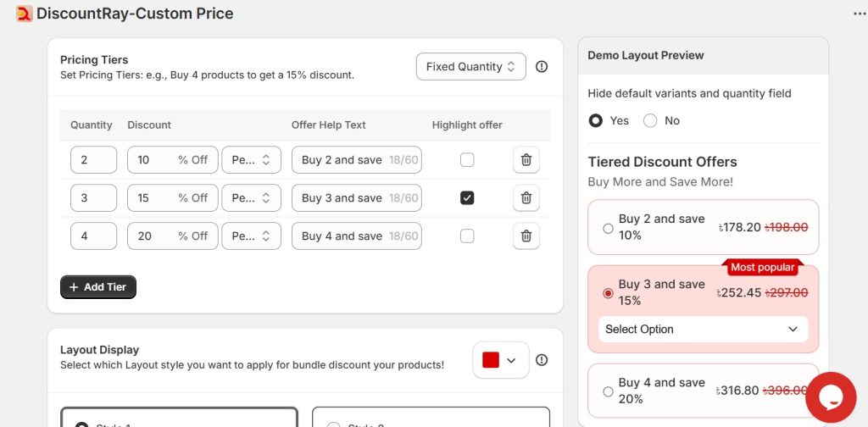Screen dimensions: 868x427
Task: Edit the Buy 2 and save help text
Action: pos(357,160)
